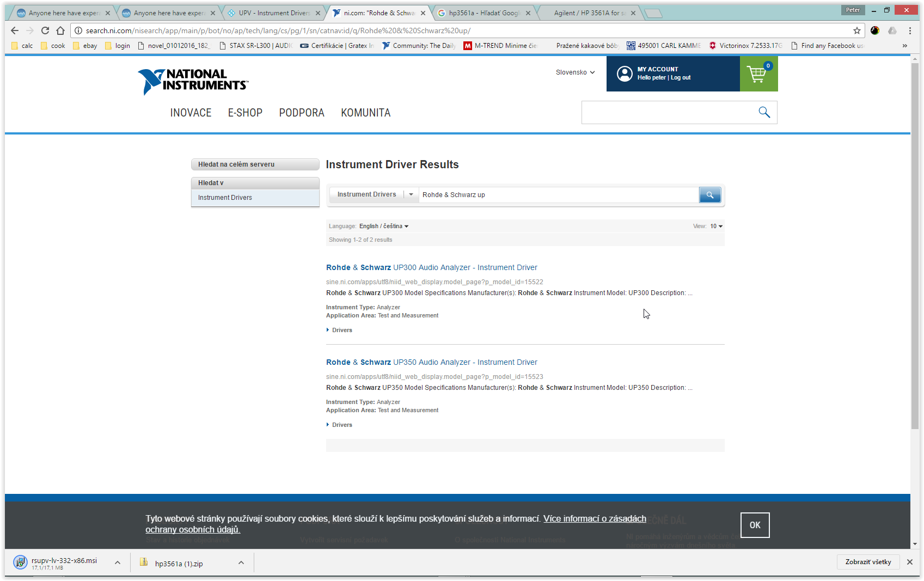Open the KOMUNITA menu
The width and height of the screenshot is (924, 581).
click(366, 113)
